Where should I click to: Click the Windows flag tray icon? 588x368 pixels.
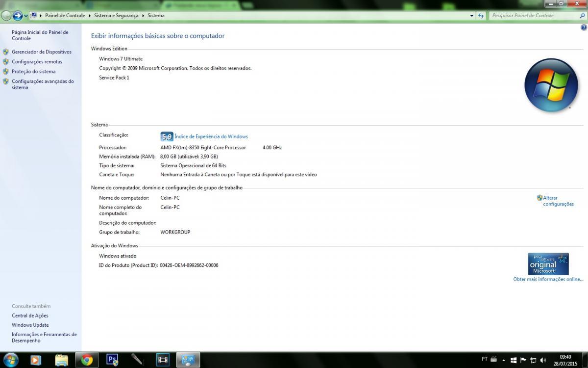[514, 360]
